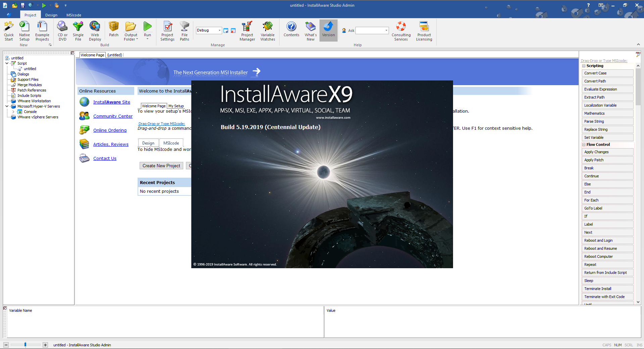The height and width of the screenshot is (349, 644).
Task: Build for CD or DVD
Action: tap(62, 31)
